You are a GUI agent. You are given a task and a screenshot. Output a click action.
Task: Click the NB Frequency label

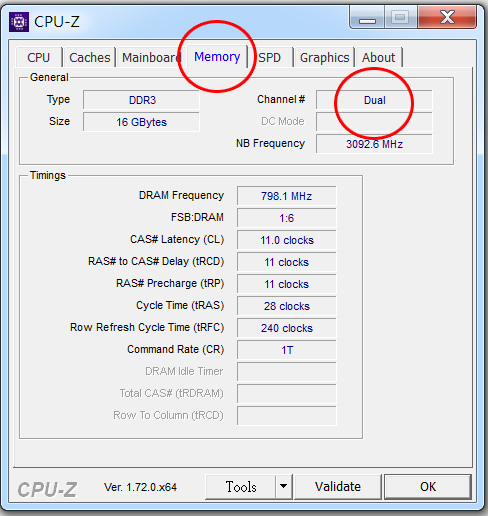point(270,143)
